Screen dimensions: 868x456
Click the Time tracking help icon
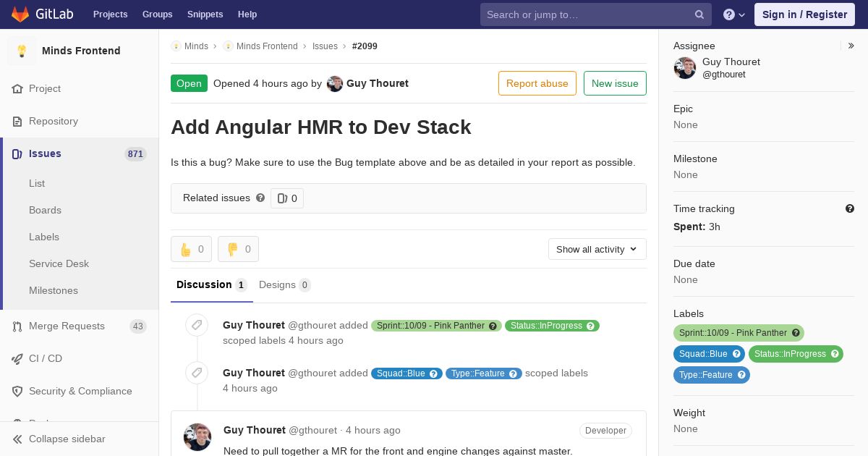tap(850, 208)
